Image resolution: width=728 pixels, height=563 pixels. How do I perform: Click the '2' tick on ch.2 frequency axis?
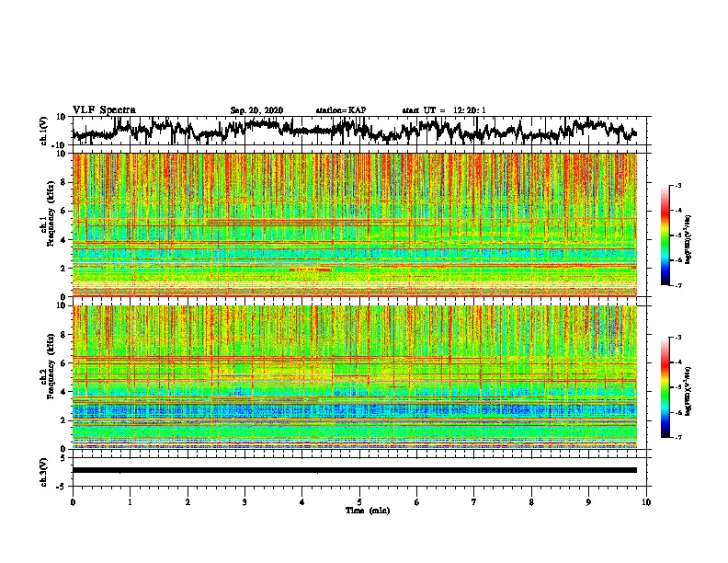pos(65,420)
